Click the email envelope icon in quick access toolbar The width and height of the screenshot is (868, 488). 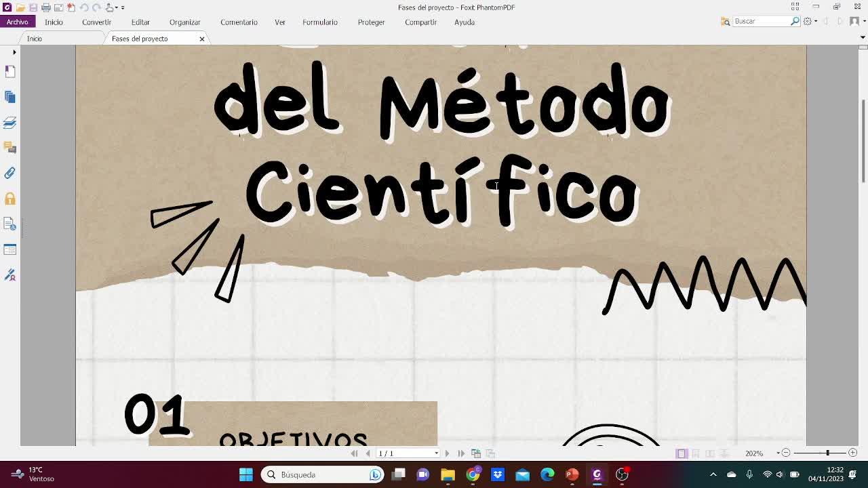click(x=58, y=7)
